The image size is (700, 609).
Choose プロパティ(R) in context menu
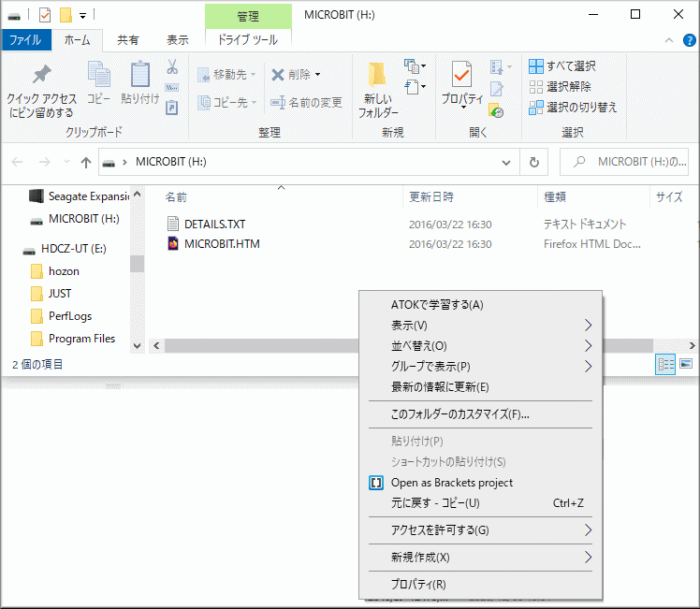point(480,584)
